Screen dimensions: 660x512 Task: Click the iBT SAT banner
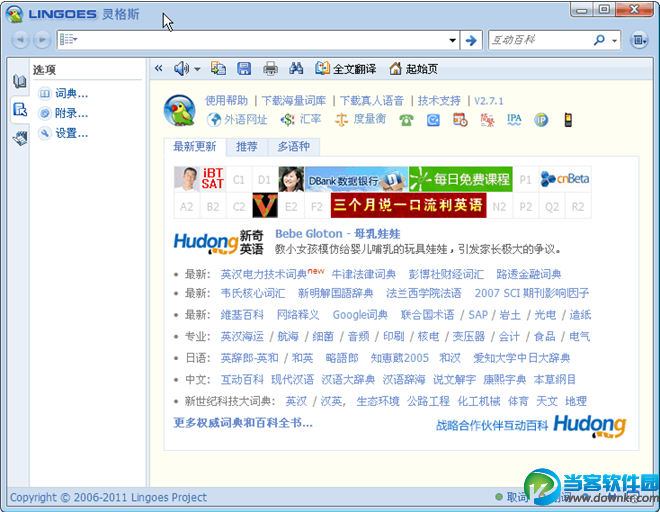click(213, 179)
